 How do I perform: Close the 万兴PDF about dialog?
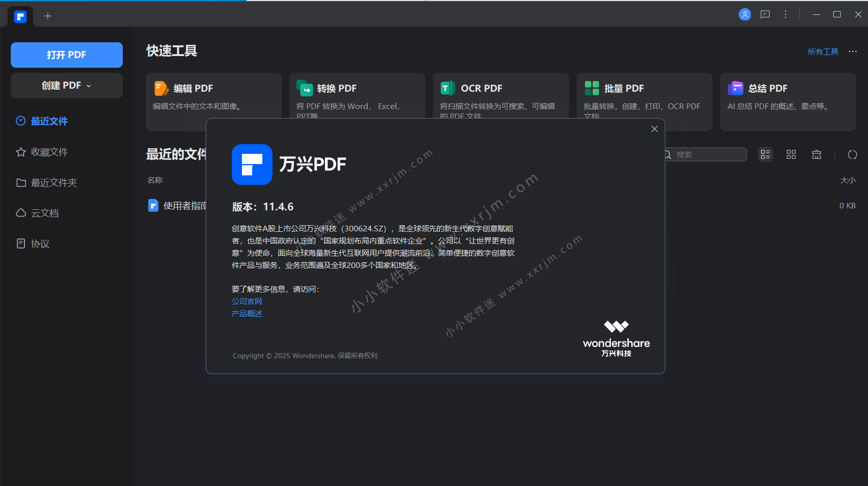pyautogui.click(x=655, y=129)
